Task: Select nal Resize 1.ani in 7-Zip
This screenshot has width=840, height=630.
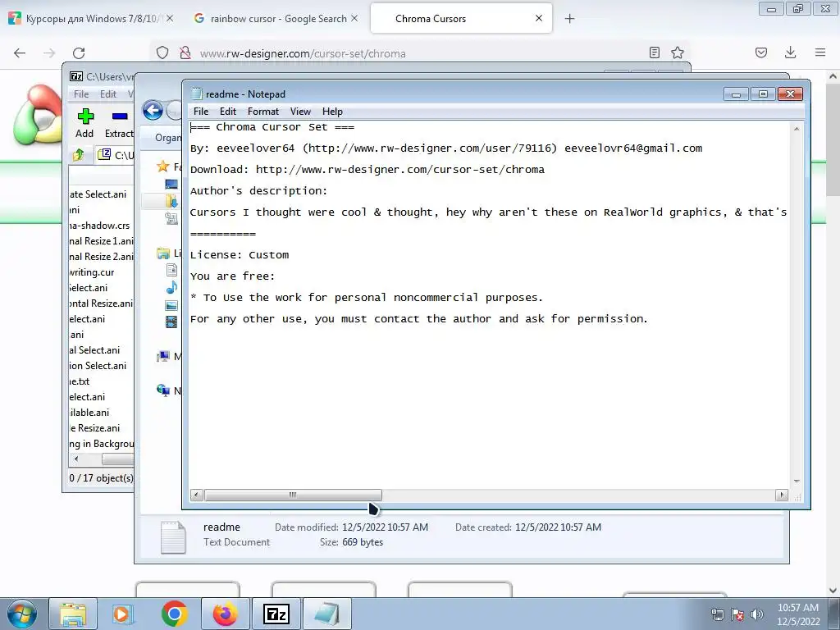Action: click(x=101, y=241)
